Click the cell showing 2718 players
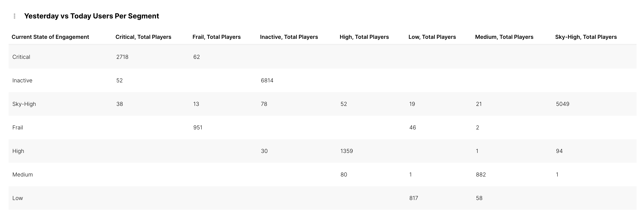Screen dimensions: 644x220 [122, 57]
